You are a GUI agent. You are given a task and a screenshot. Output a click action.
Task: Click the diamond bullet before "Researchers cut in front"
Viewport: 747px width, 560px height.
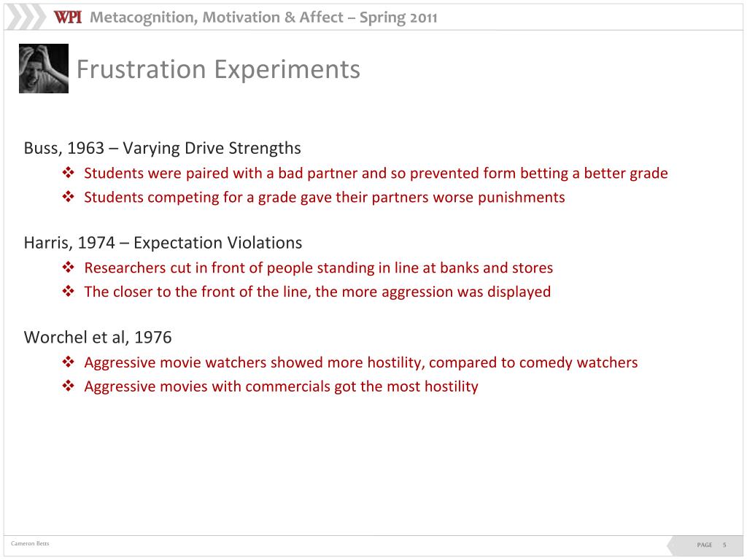(x=69, y=268)
